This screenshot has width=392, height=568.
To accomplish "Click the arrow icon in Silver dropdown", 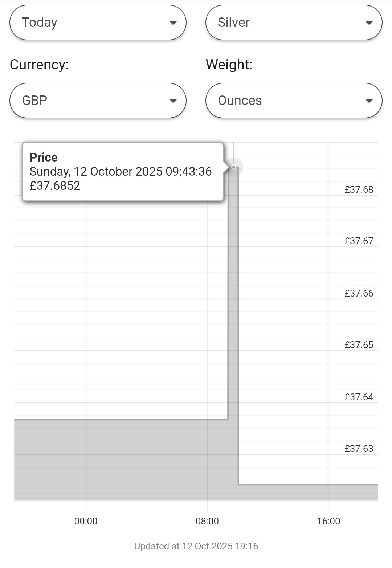I will (369, 23).
